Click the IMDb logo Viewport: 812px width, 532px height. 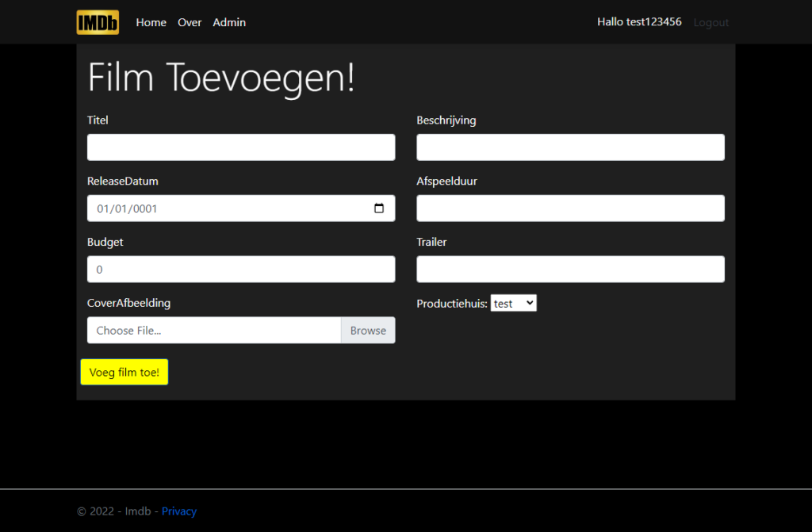pyautogui.click(x=98, y=22)
